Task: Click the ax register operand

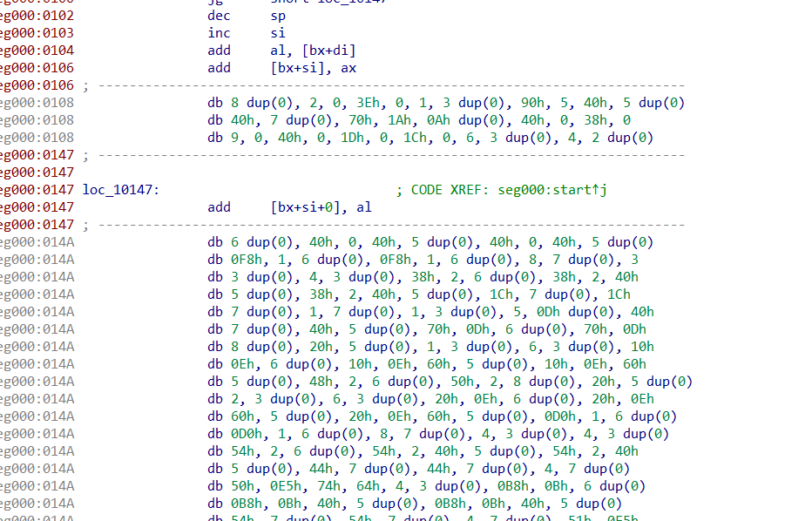Action: pos(348,67)
